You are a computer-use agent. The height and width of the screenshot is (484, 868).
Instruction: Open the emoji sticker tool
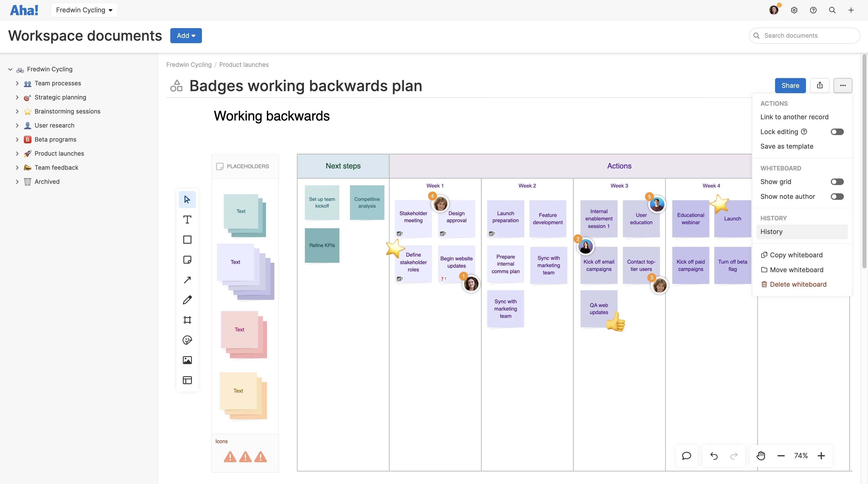(x=187, y=340)
